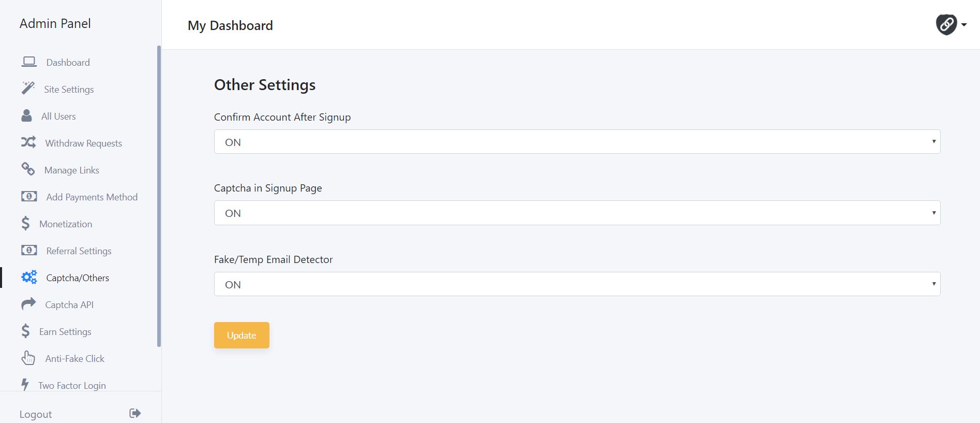Select Earn Settings in sidebar
Screen dimensions: 980x423
pos(65,332)
